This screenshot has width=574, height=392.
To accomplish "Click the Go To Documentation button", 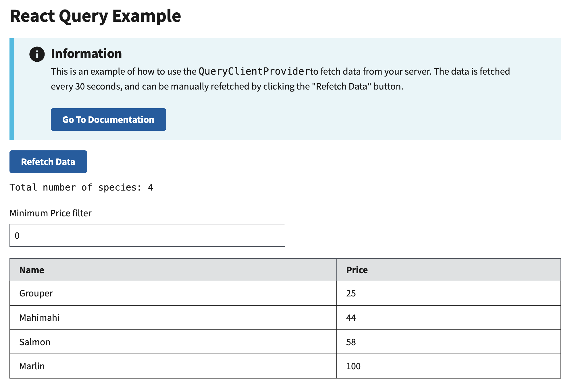I will 108,119.
